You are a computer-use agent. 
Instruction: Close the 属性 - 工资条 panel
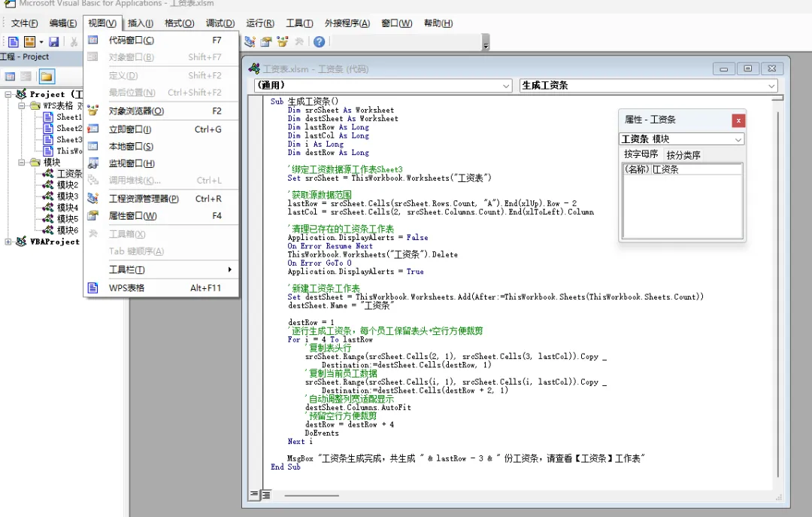click(738, 121)
